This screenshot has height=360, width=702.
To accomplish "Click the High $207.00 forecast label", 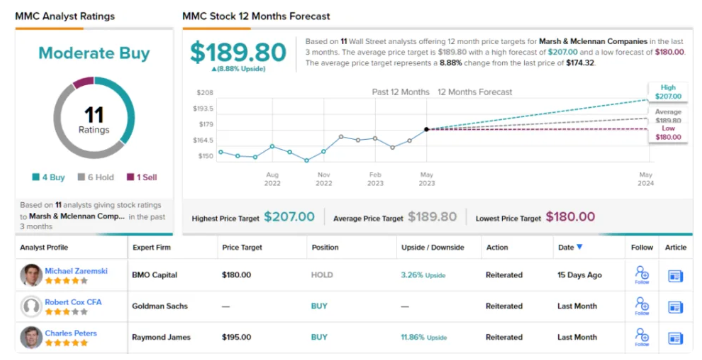I will [668, 92].
